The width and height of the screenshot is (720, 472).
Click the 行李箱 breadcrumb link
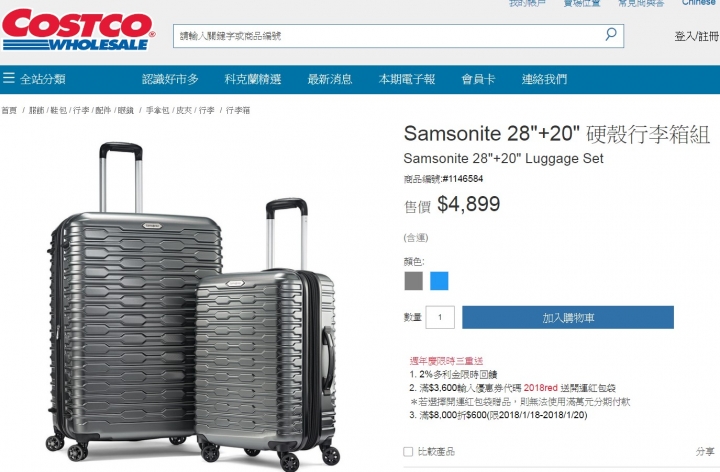(238, 110)
